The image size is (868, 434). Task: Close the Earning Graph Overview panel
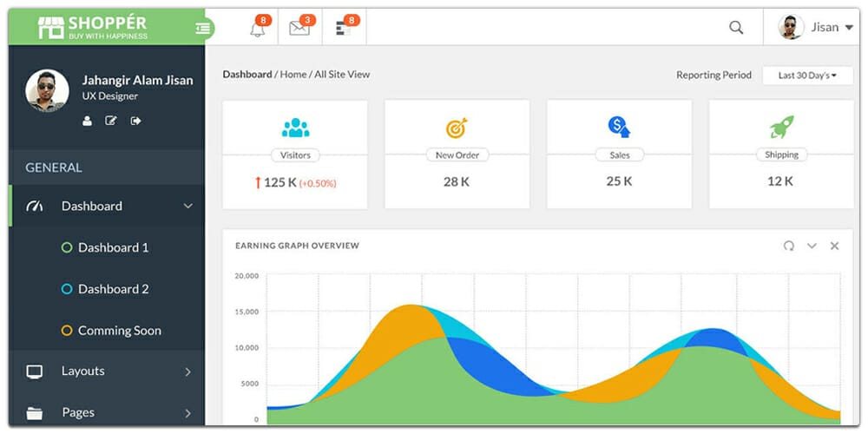click(x=834, y=246)
